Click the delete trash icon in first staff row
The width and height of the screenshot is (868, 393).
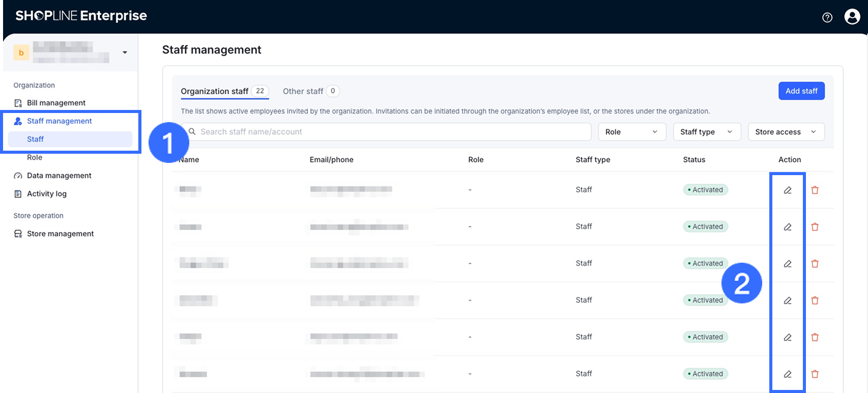click(815, 190)
